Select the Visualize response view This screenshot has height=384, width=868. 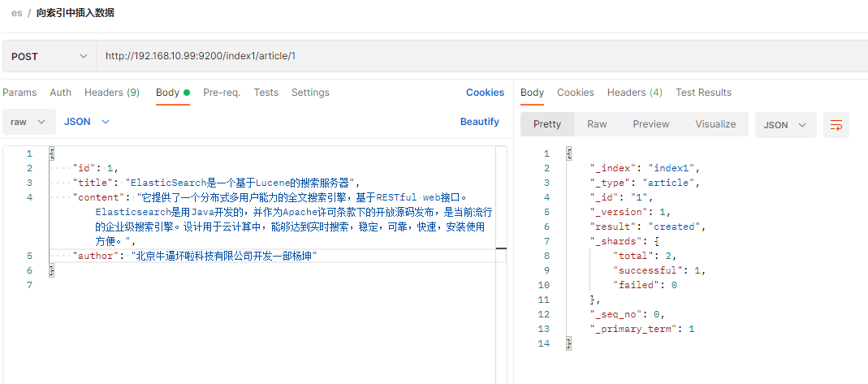[x=715, y=124]
